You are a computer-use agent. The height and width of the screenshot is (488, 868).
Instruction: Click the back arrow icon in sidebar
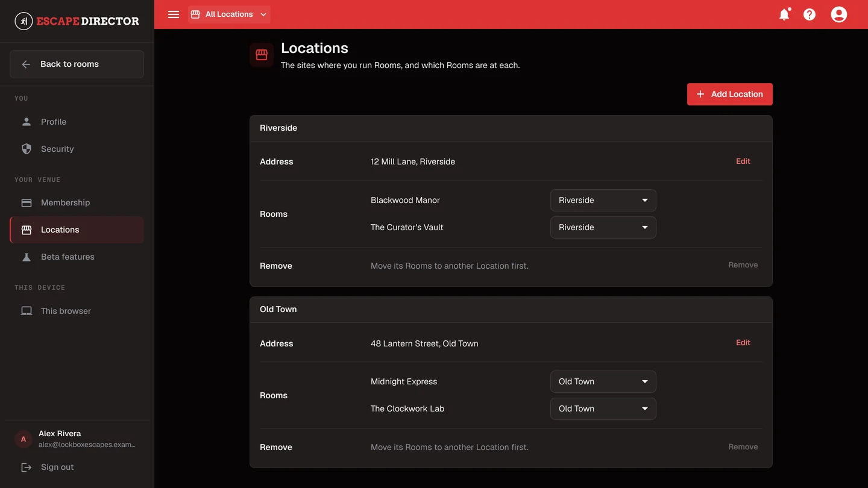point(26,64)
